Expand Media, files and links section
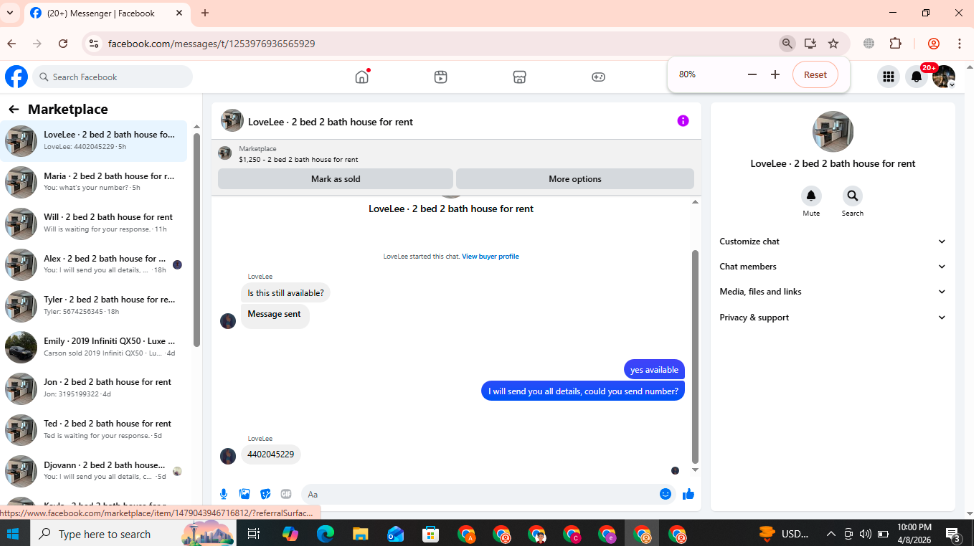 tap(832, 292)
